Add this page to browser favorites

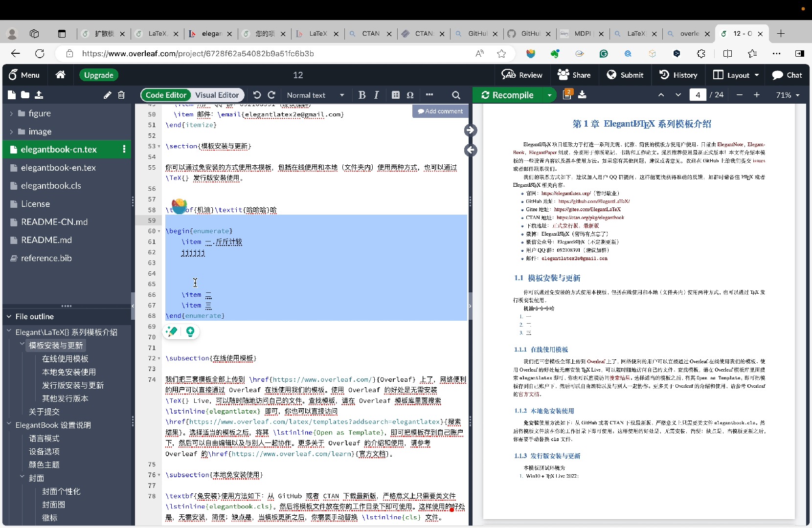501,53
